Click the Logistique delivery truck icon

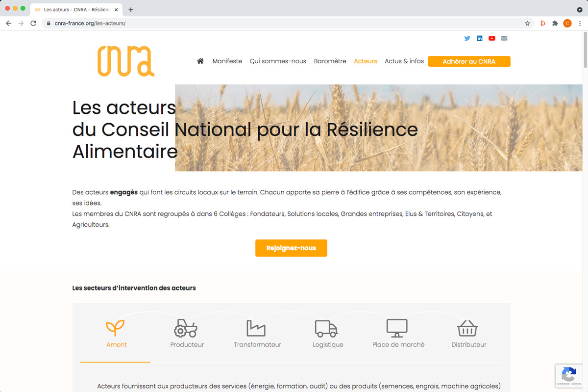tap(327, 328)
